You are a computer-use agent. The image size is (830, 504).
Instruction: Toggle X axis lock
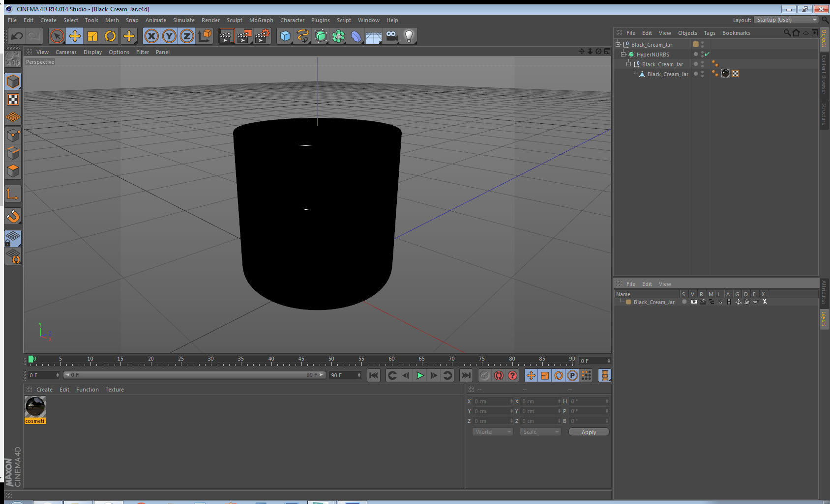pos(151,36)
